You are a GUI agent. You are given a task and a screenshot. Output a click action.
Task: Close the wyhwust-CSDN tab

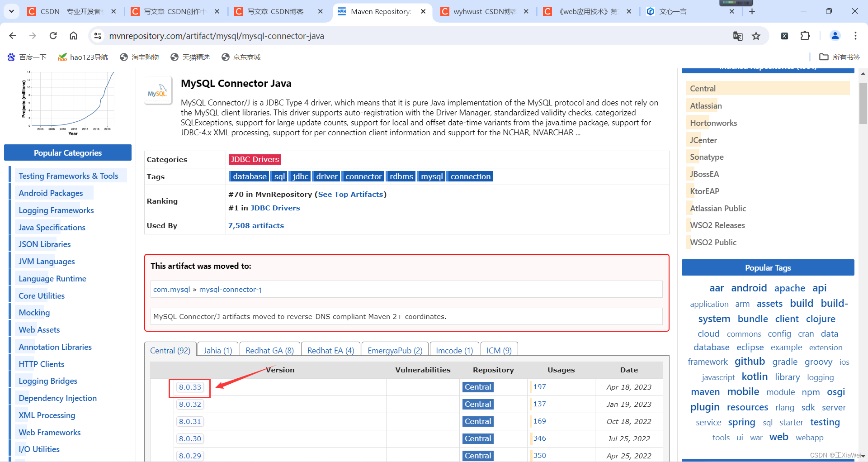coord(526,11)
